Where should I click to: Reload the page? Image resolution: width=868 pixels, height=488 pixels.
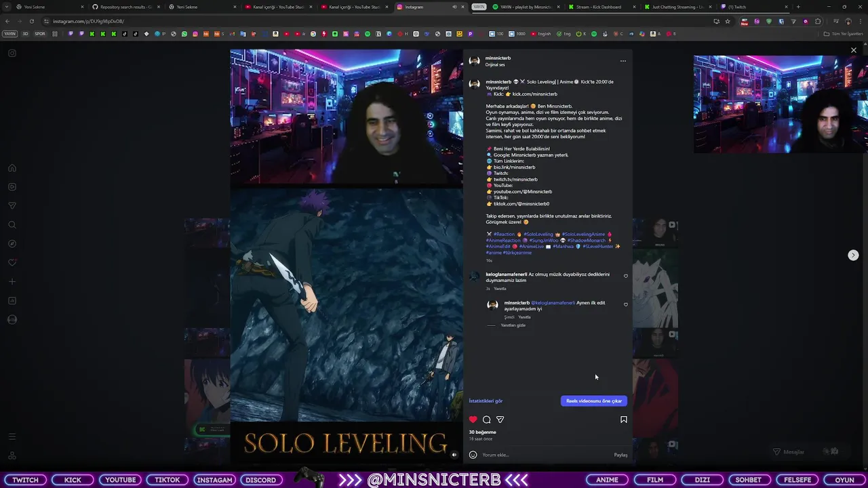click(31, 21)
